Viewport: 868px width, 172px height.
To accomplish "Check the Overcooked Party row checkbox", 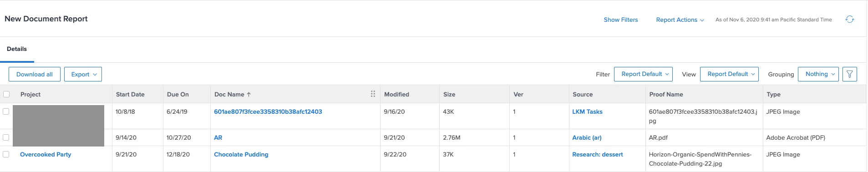I will [x=6, y=154].
